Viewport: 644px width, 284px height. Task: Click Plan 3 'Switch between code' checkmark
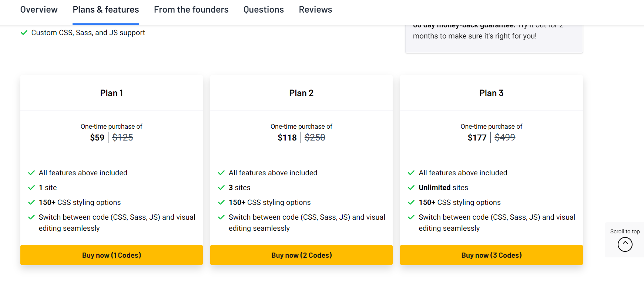point(411,217)
